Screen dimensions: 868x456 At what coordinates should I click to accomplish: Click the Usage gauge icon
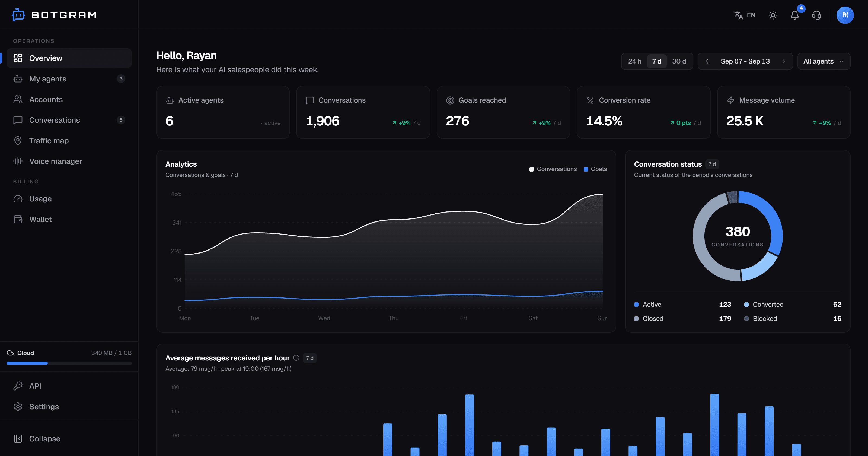tap(18, 198)
